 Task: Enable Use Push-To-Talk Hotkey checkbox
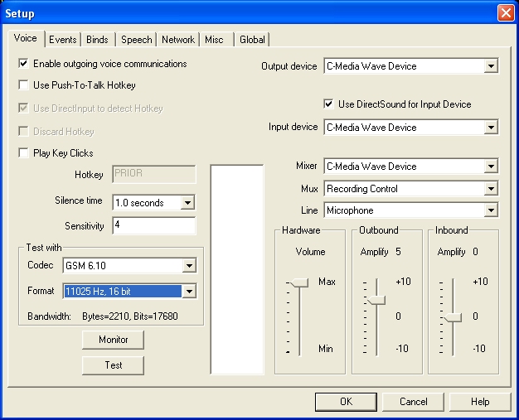point(24,85)
